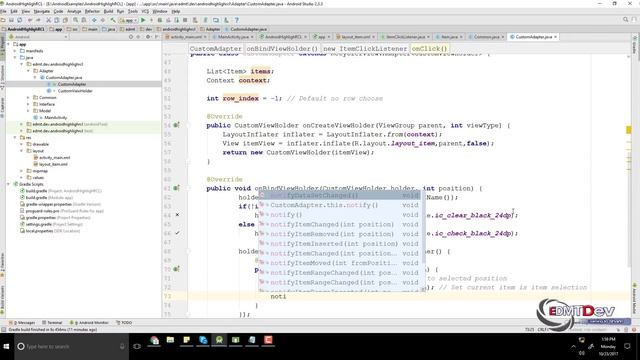Screen dimensions: 640x360
Task: Click the ic_clear_black_24dp gutter icon
Action: 177,215
